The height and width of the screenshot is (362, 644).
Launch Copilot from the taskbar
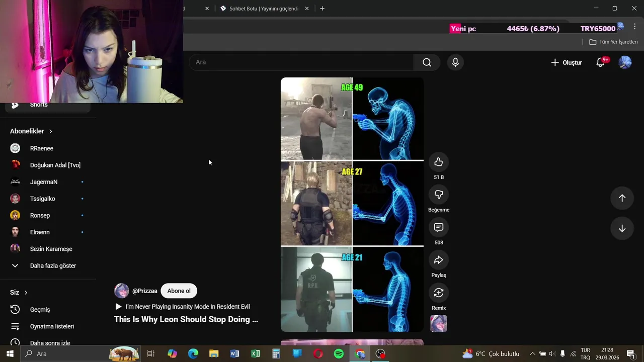tap(173, 354)
